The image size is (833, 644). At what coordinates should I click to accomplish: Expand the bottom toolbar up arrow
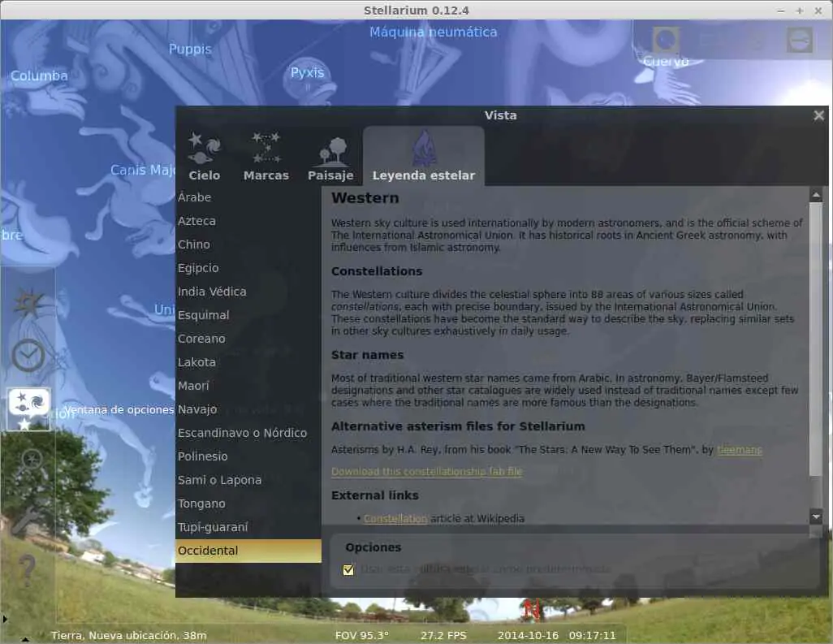click(25, 639)
